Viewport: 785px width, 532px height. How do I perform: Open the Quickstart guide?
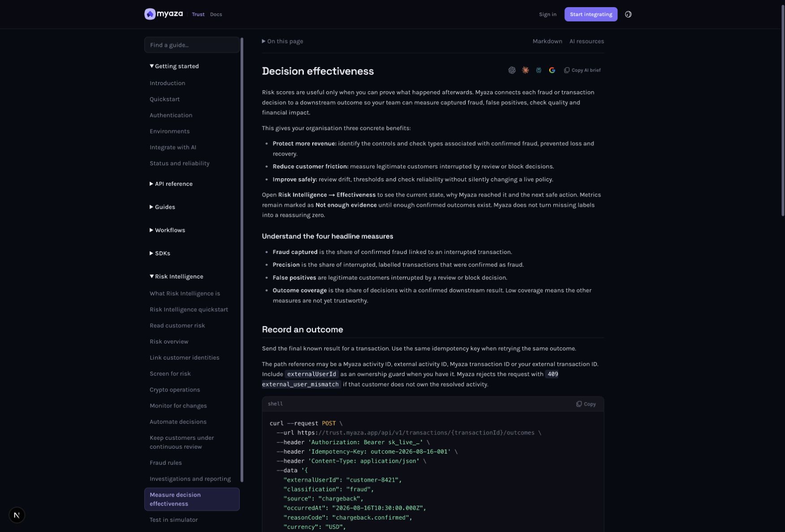165,99
